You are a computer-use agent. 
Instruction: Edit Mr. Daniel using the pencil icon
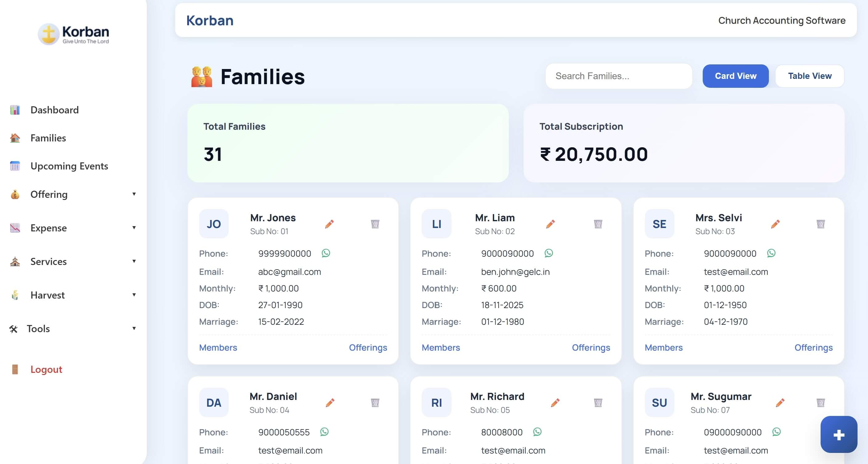point(330,403)
